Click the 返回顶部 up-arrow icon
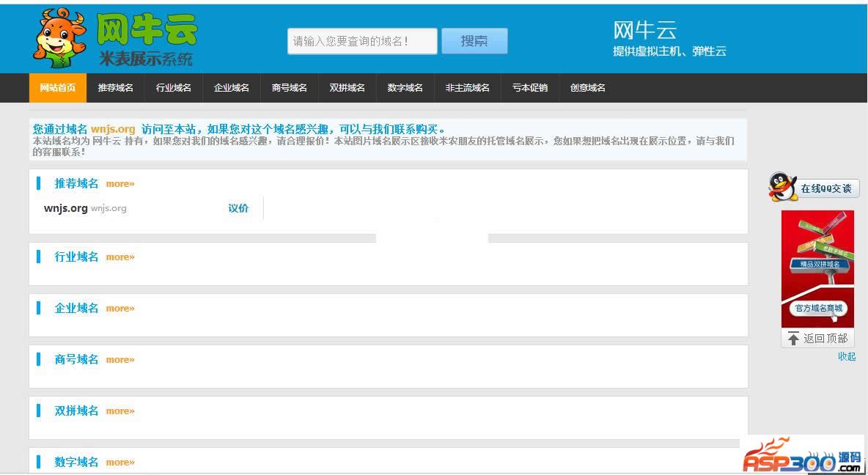This screenshot has width=868, height=475. point(794,338)
